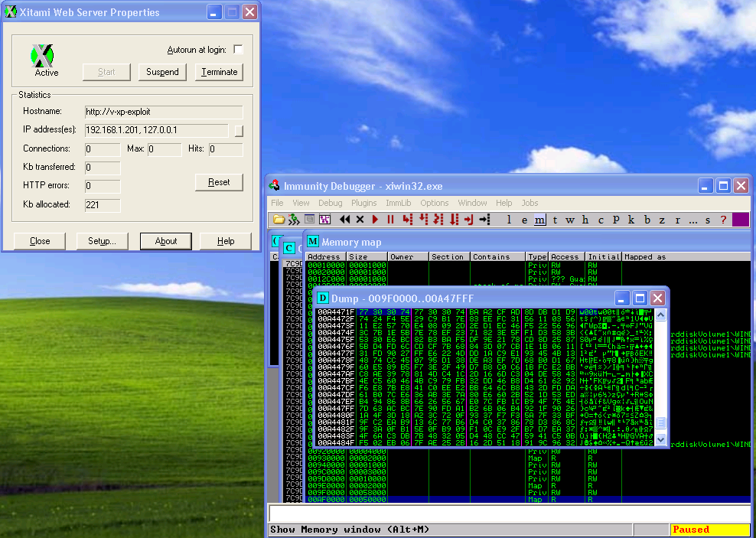This screenshot has height=538, width=756.
Task: Click the Step over toolbar icon
Action: [423, 220]
